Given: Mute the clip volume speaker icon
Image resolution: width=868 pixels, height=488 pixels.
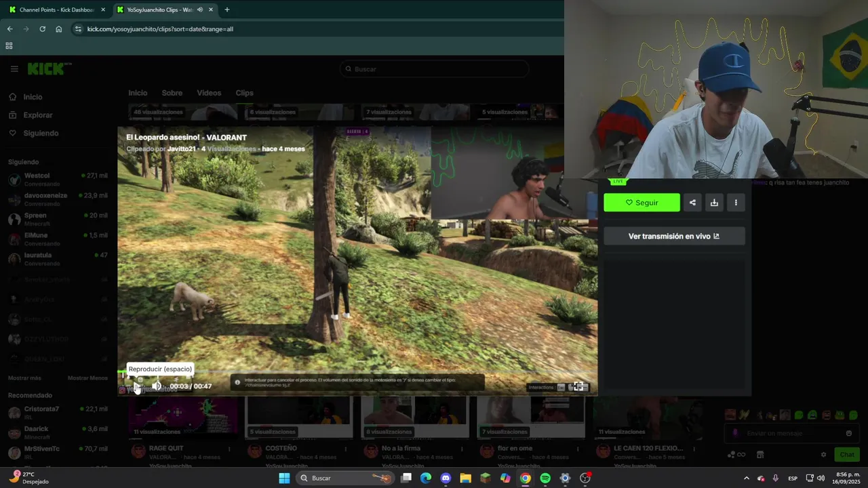Looking at the screenshot, I should pyautogui.click(x=157, y=386).
